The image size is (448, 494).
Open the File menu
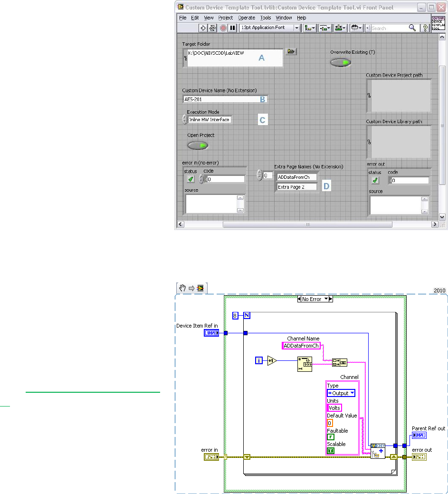pos(182,18)
